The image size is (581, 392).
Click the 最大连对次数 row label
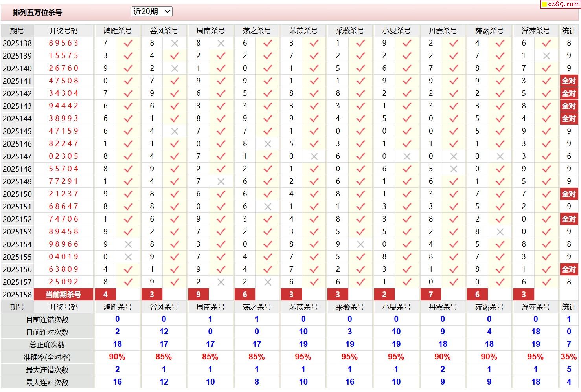47,383
